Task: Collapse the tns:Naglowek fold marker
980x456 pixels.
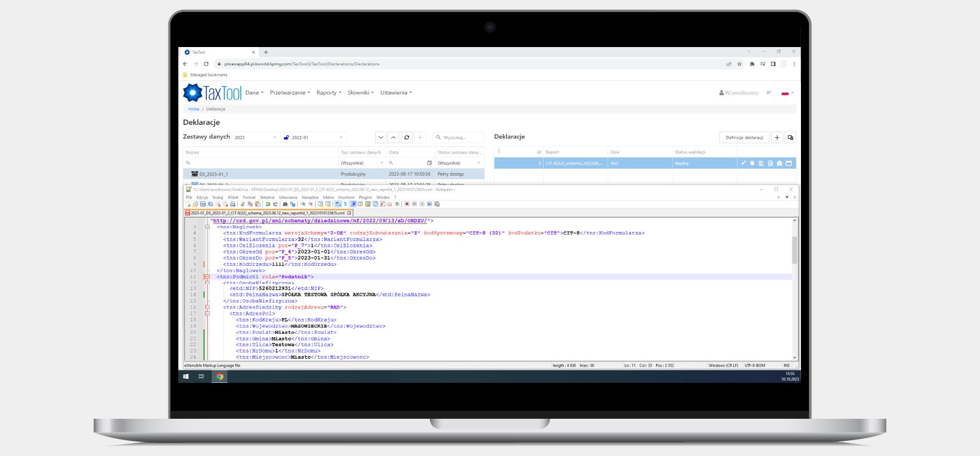Action: point(207,227)
